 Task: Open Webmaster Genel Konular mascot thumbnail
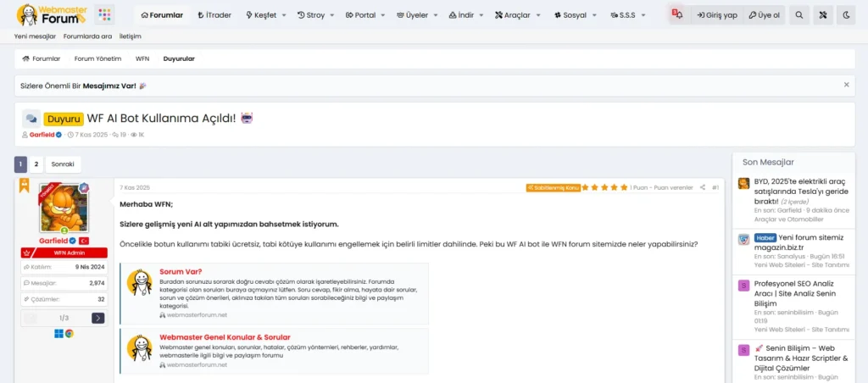pos(140,347)
